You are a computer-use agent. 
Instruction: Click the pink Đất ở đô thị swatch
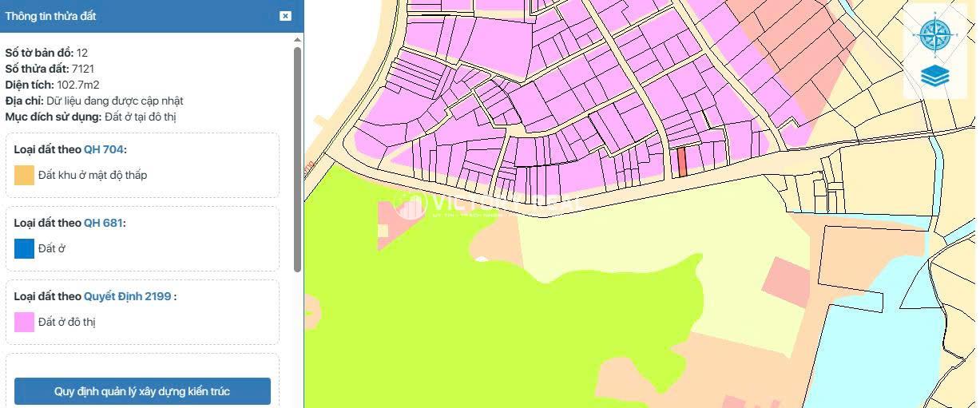pos(24,322)
